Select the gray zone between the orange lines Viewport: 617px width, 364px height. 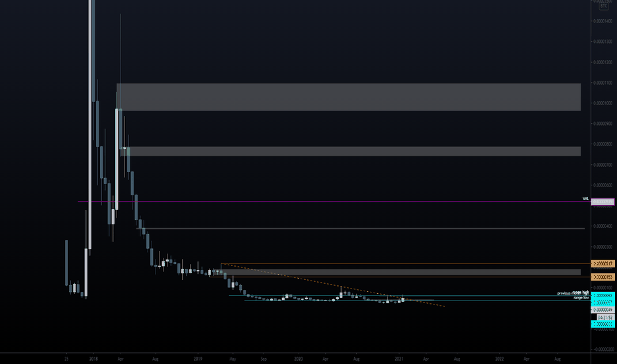pyautogui.click(x=397, y=272)
